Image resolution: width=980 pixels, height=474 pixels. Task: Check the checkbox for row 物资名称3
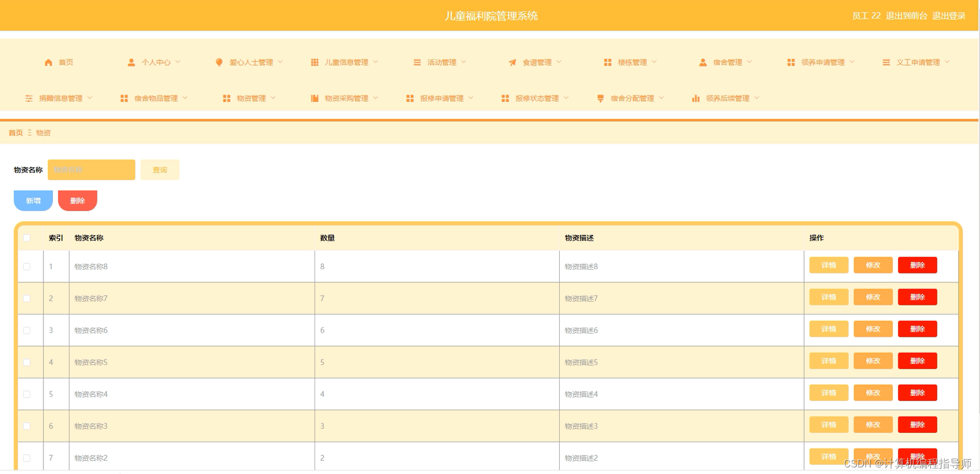(x=26, y=426)
